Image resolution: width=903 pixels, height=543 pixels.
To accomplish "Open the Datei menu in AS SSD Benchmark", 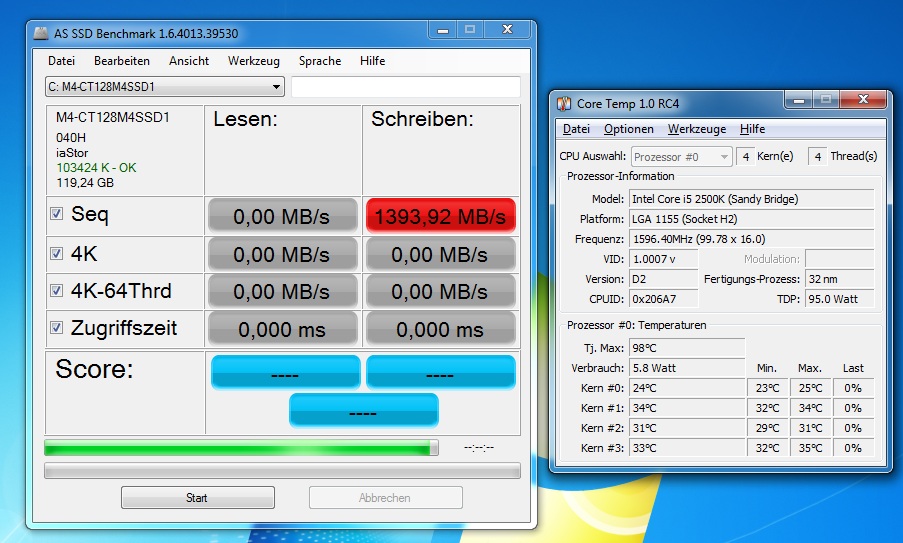I will point(62,60).
